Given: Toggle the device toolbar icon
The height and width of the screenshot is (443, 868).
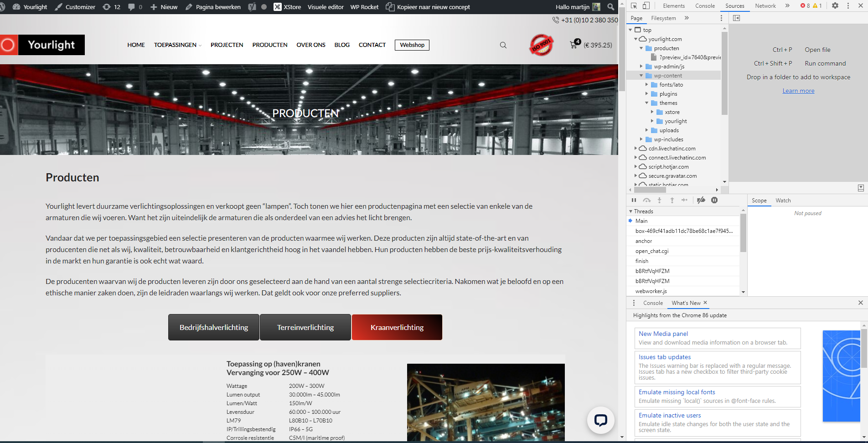Looking at the screenshot, I should point(646,5).
